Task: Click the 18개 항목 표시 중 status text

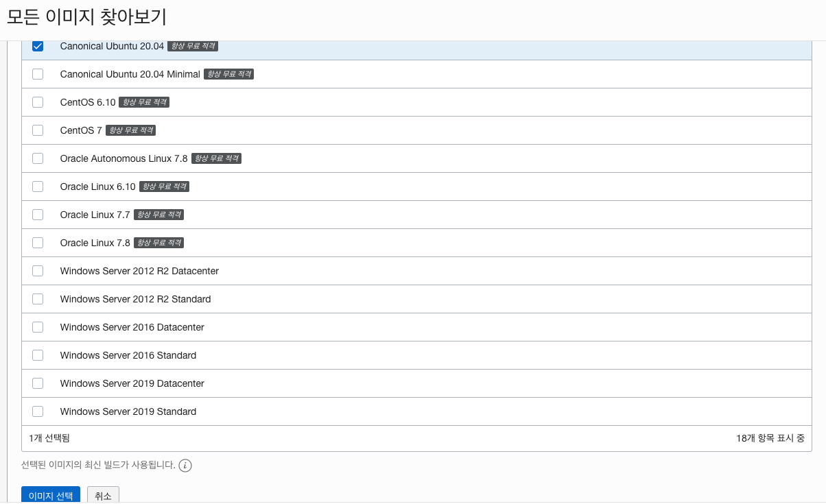Action: coord(770,437)
